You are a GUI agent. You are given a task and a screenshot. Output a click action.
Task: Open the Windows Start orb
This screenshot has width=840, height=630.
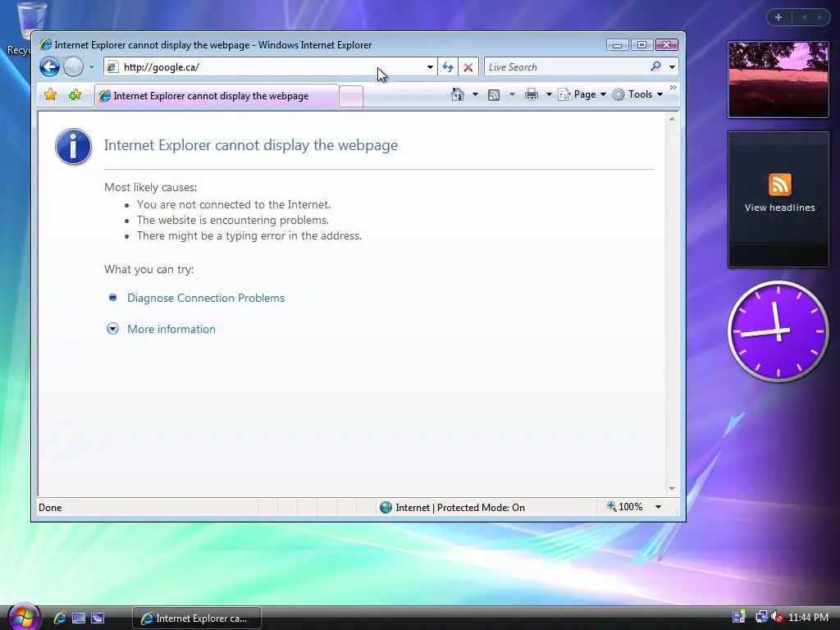coord(24,617)
